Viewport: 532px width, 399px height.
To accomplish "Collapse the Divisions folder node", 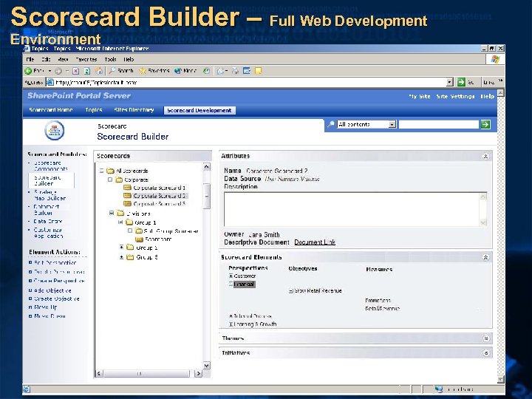I will (112, 213).
